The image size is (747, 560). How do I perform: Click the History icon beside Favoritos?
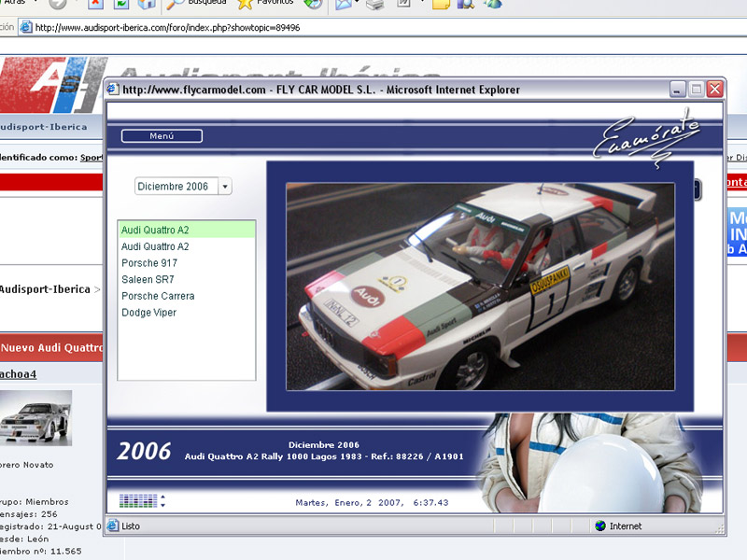click(x=313, y=4)
